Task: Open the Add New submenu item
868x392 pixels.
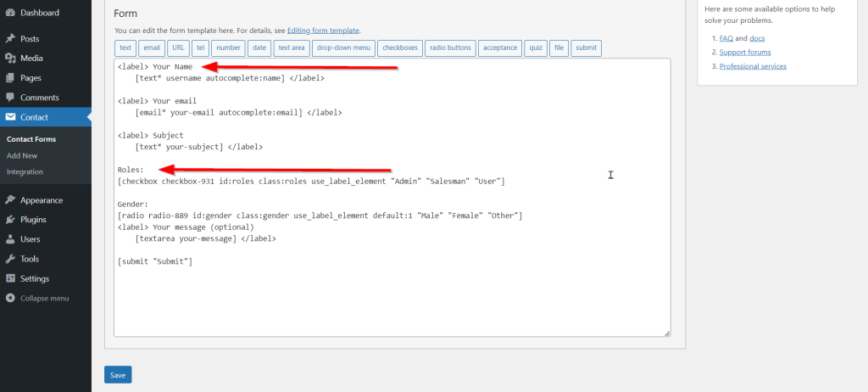Action: coord(22,156)
